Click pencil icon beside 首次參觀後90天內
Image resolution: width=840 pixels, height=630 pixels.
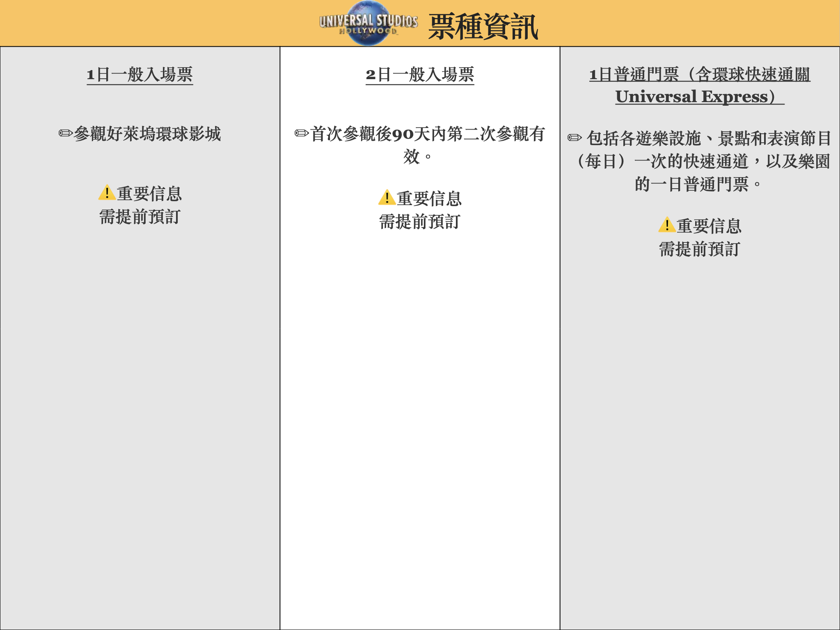tap(302, 133)
